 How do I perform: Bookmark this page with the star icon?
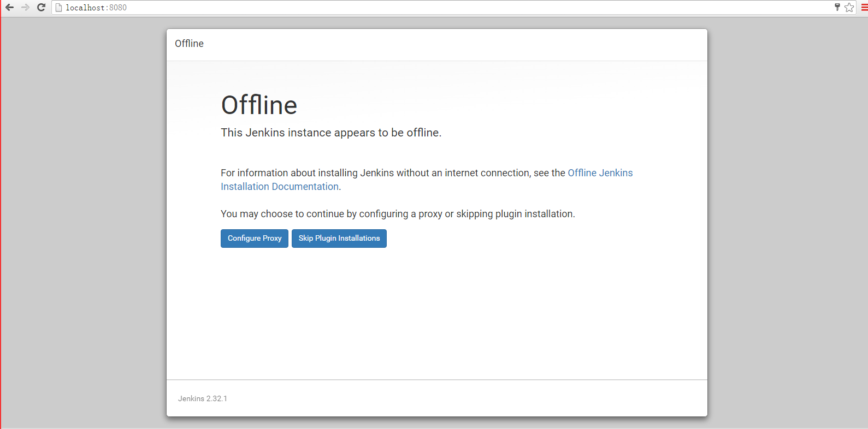[849, 8]
